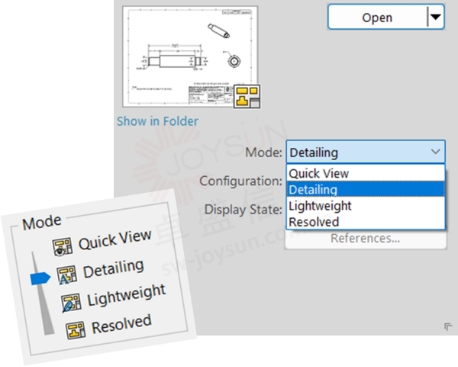Click the Show in Folder link

[157, 121]
